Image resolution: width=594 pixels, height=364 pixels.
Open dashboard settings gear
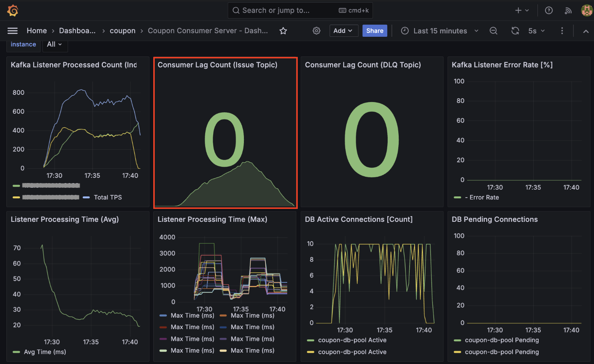click(x=316, y=31)
